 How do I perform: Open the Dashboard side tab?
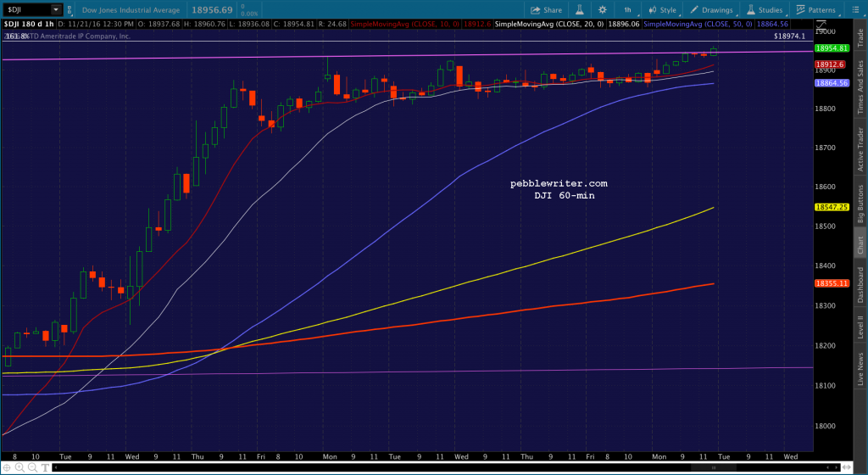[x=860, y=284]
